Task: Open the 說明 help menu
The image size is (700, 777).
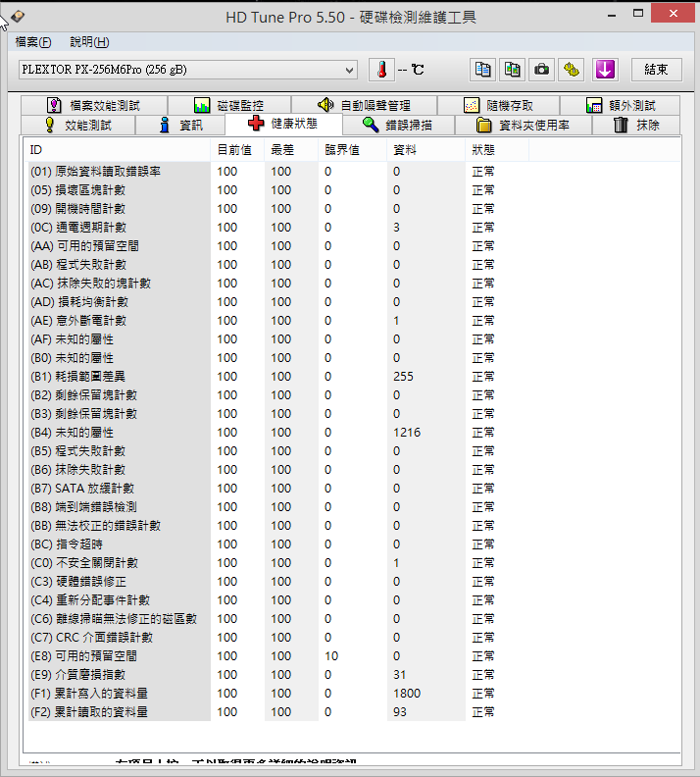Action: 89,42
